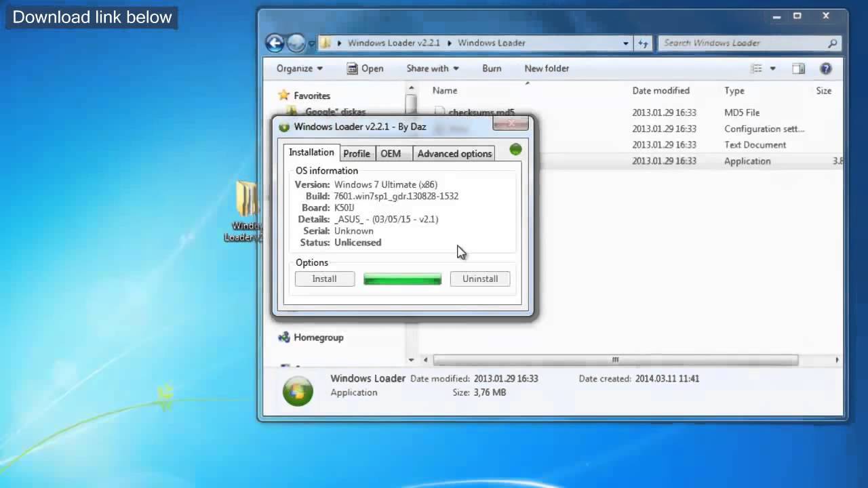Click the Uninstall button
This screenshot has width=868, height=488.
[480, 279]
